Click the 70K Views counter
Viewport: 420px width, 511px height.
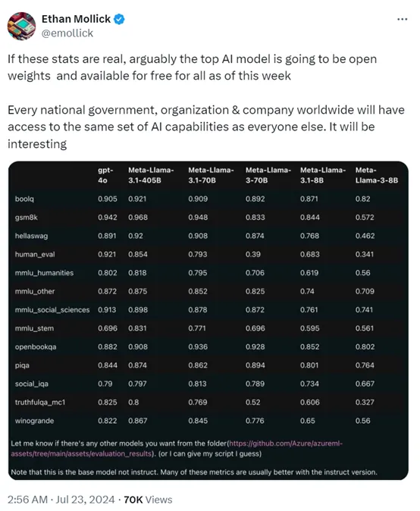[148, 500]
